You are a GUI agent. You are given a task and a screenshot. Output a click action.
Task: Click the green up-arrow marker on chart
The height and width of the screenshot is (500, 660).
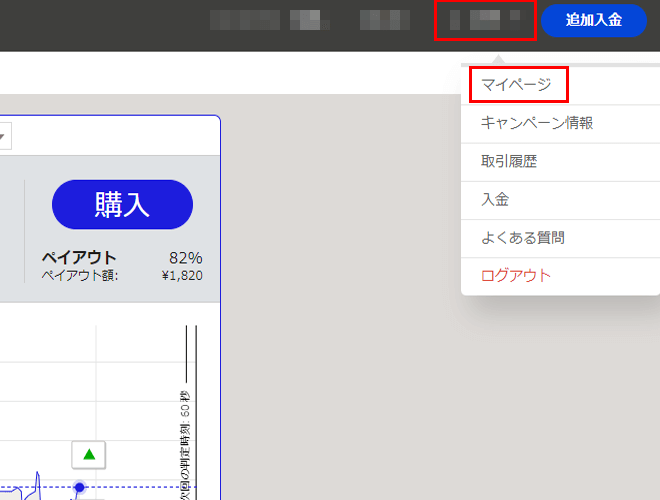pos(89,455)
